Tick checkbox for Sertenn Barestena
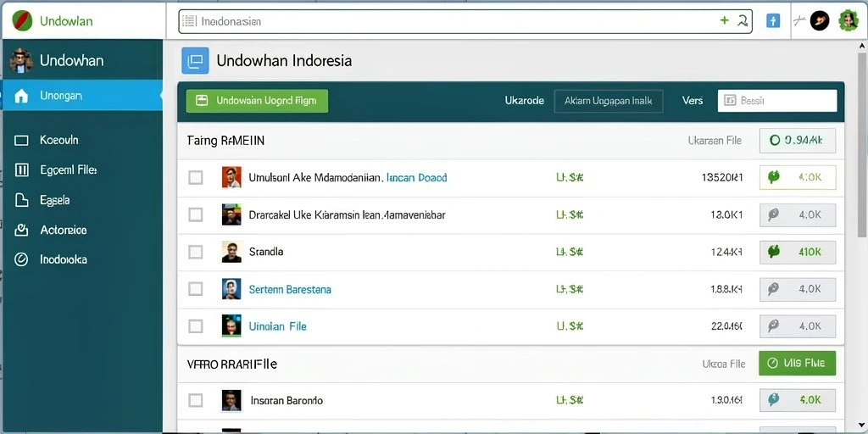 tap(196, 289)
